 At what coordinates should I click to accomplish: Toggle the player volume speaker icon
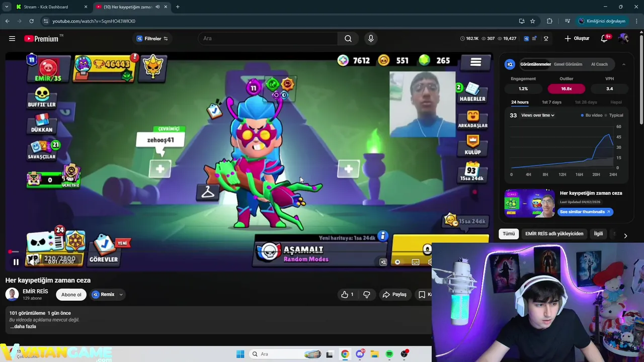tap(33, 261)
